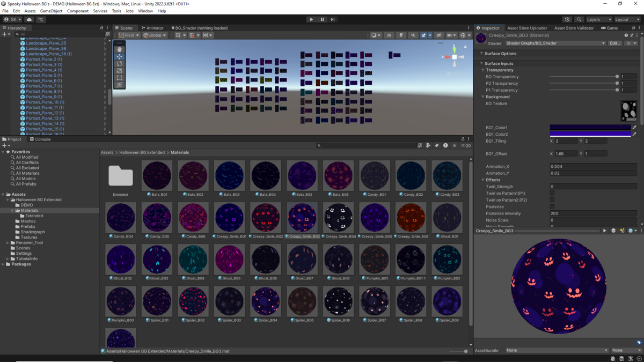Open the GameObject menu
This screenshot has height=362, width=644.
[x=51, y=11]
